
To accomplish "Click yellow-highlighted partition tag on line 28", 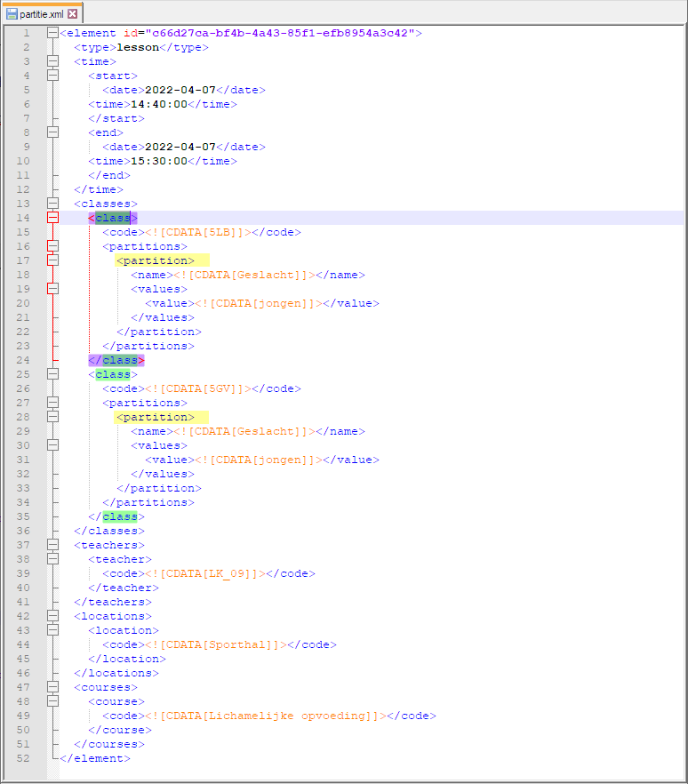I will 156,417.
